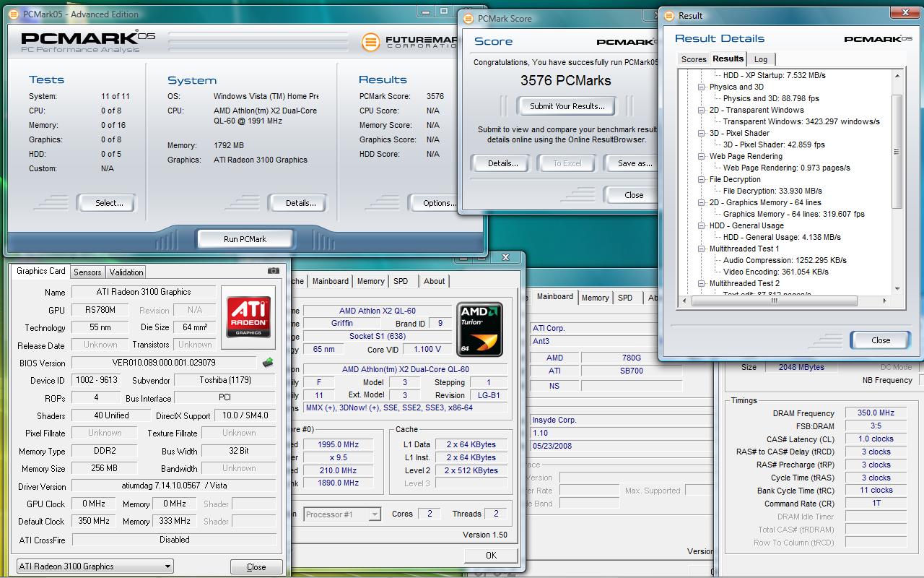Open SPD tab in rear CPU-Z window

click(625, 298)
